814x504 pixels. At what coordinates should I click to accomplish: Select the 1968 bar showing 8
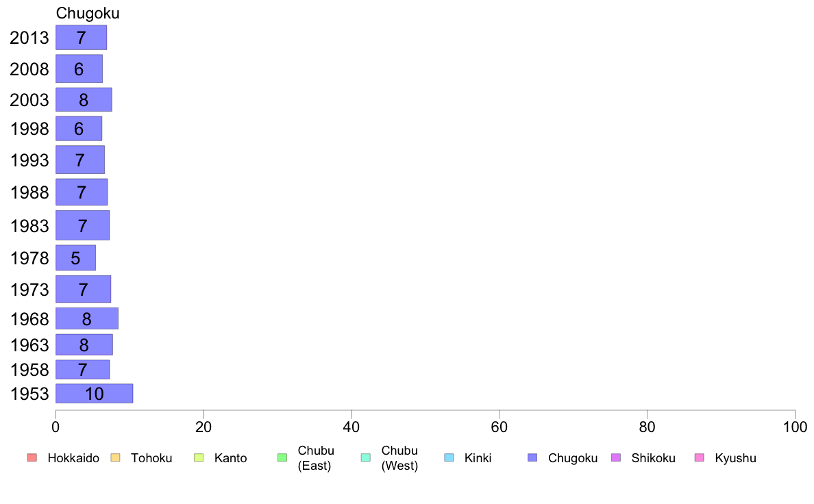coord(87,318)
